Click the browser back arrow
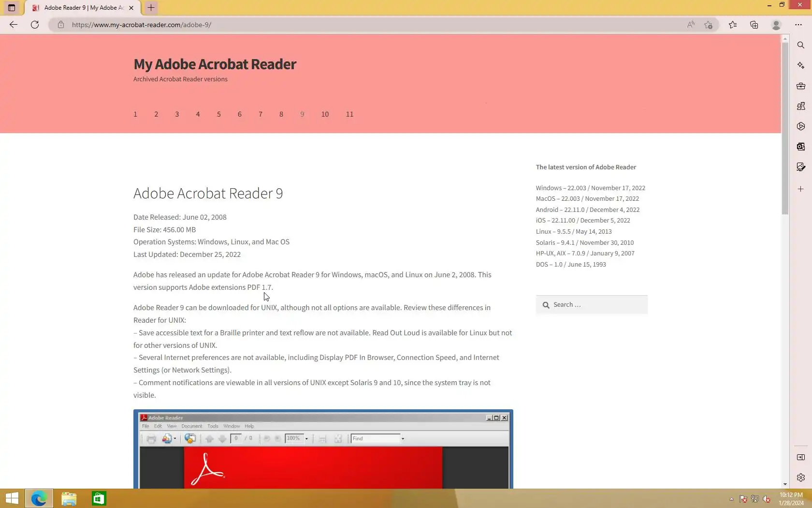The width and height of the screenshot is (812, 508). 14,25
